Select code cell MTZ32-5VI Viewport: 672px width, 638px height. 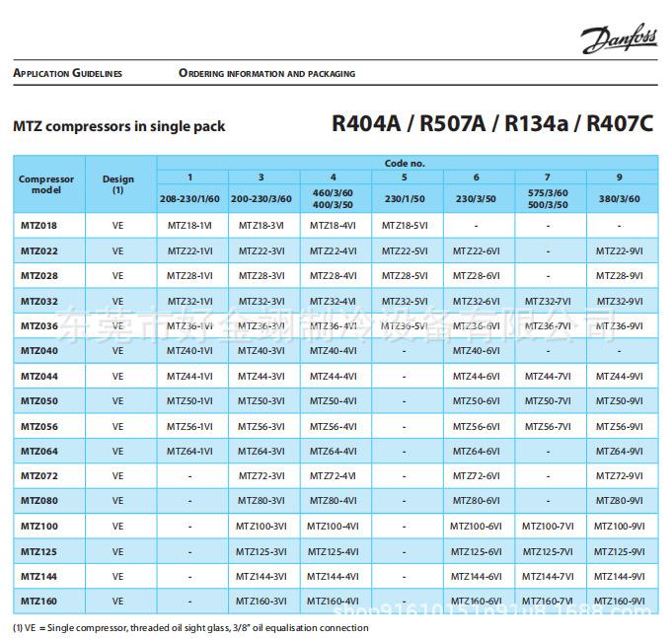pyautogui.click(x=405, y=301)
